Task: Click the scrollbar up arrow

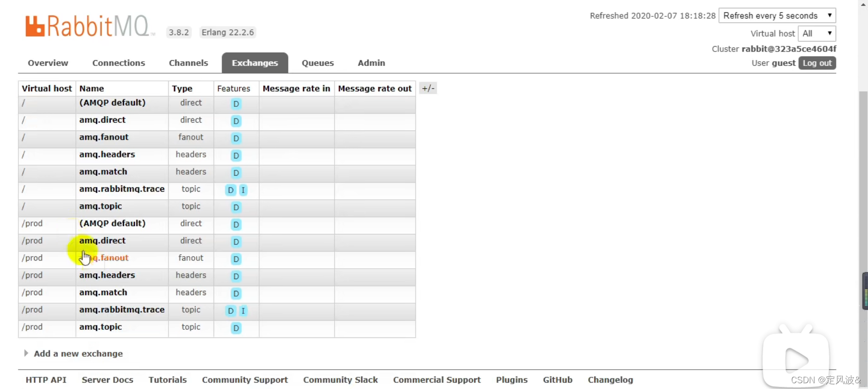Action: 863,4
